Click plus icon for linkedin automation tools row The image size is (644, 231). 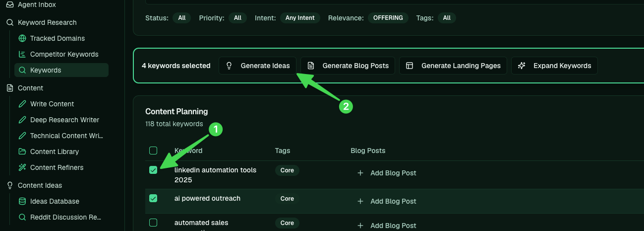(x=360, y=173)
